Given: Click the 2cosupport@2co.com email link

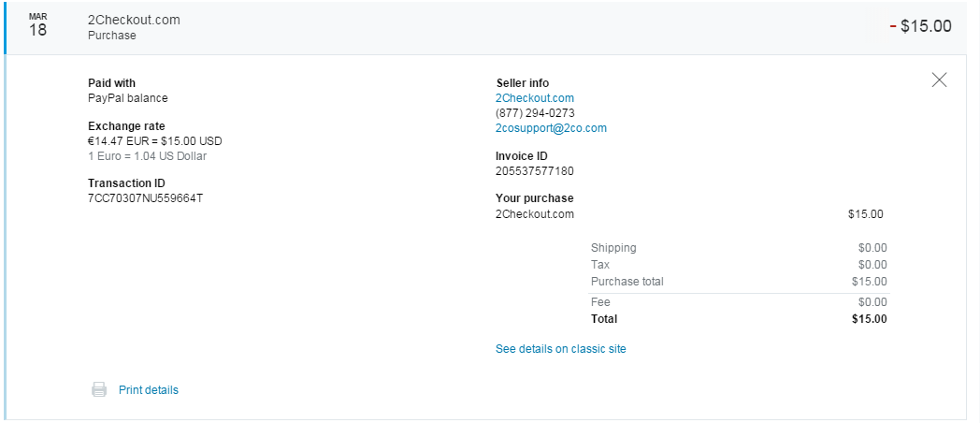Looking at the screenshot, I should point(551,128).
